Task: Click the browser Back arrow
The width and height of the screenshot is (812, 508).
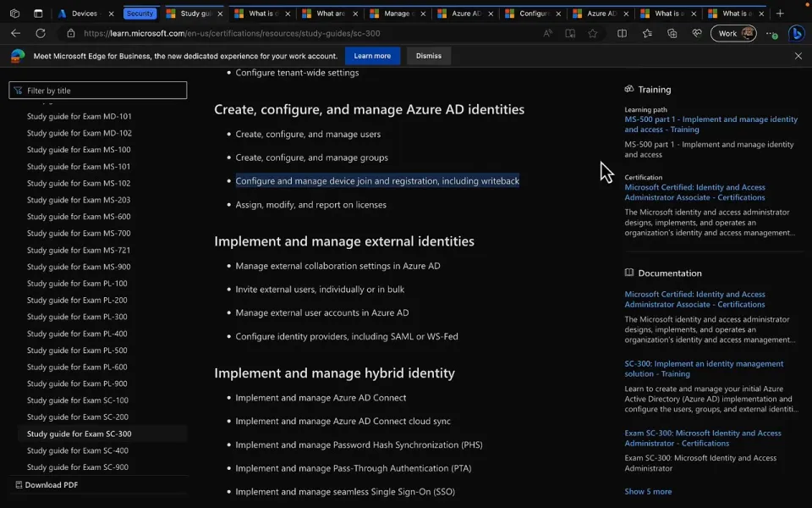Action: (15, 33)
